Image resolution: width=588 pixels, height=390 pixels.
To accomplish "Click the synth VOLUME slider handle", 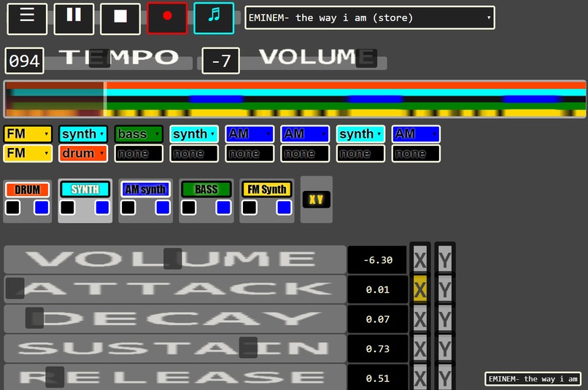I will (173, 259).
